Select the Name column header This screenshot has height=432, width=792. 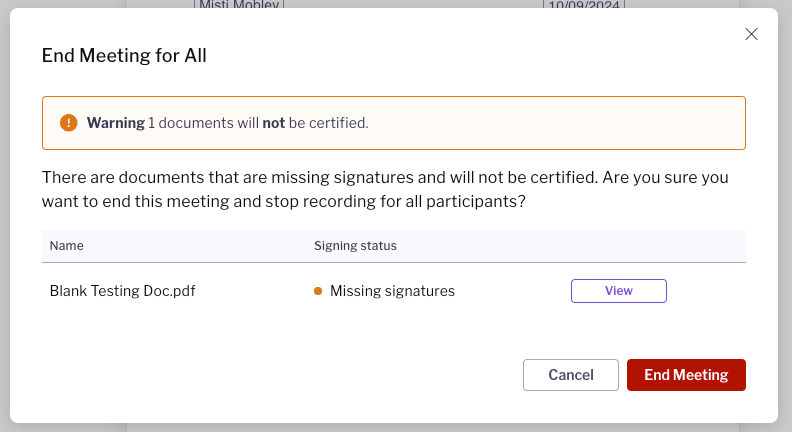(x=66, y=246)
